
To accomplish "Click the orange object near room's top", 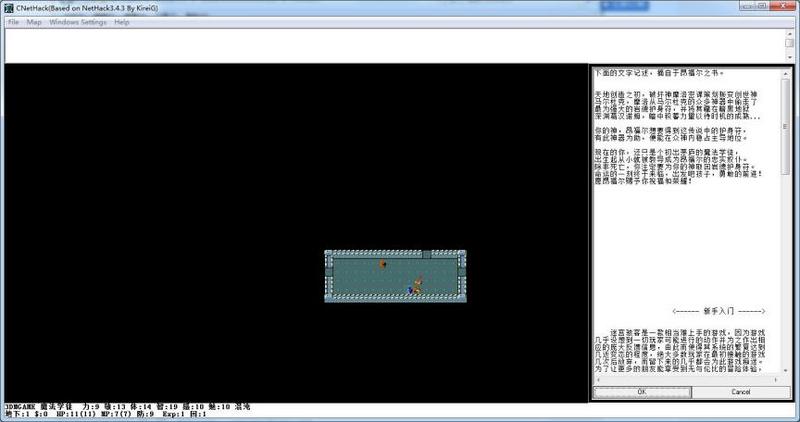I will pyautogui.click(x=383, y=264).
